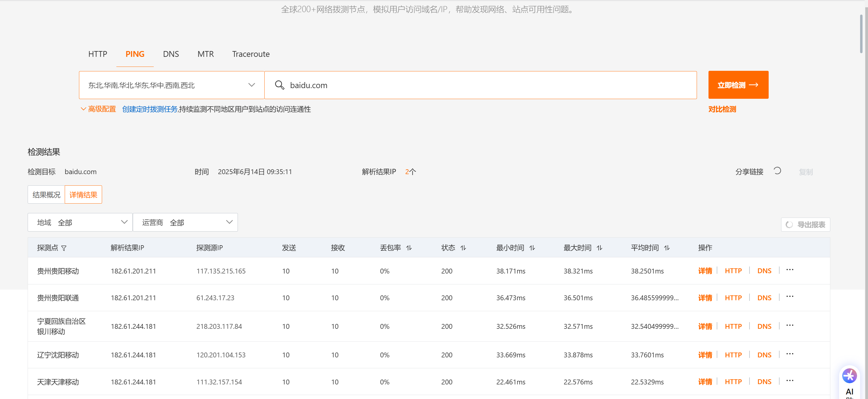
Task: Open the Traceroute tab
Action: click(x=251, y=54)
